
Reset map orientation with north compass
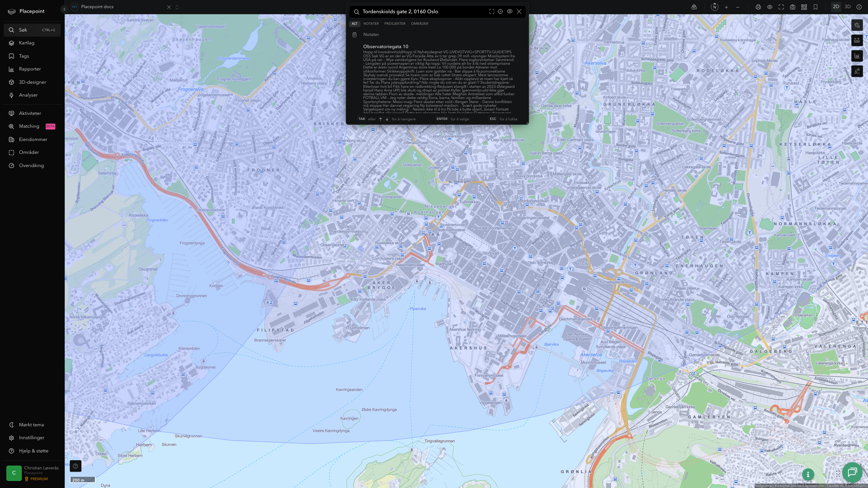pos(715,7)
